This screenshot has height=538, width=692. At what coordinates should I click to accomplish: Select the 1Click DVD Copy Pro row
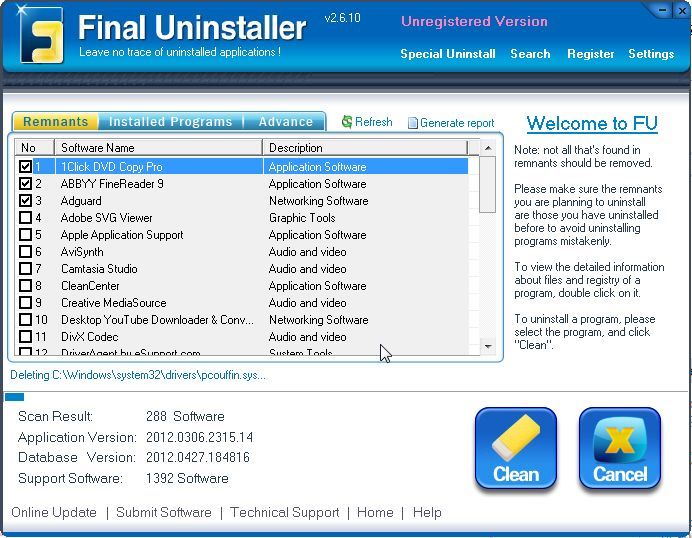tap(241, 166)
